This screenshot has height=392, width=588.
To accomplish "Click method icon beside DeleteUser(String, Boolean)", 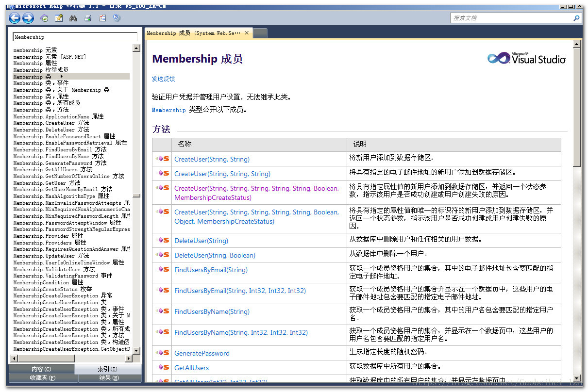I will [x=163, y=255].
